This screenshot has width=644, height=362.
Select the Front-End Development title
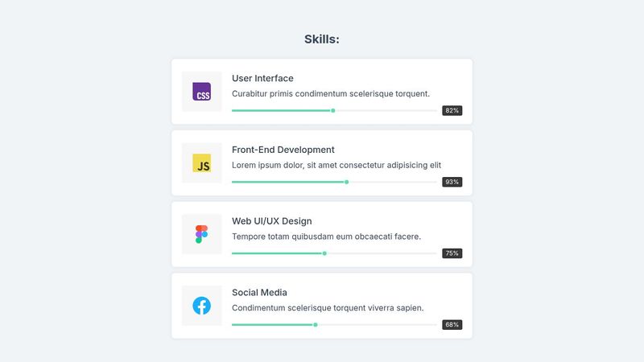(283, 150)
